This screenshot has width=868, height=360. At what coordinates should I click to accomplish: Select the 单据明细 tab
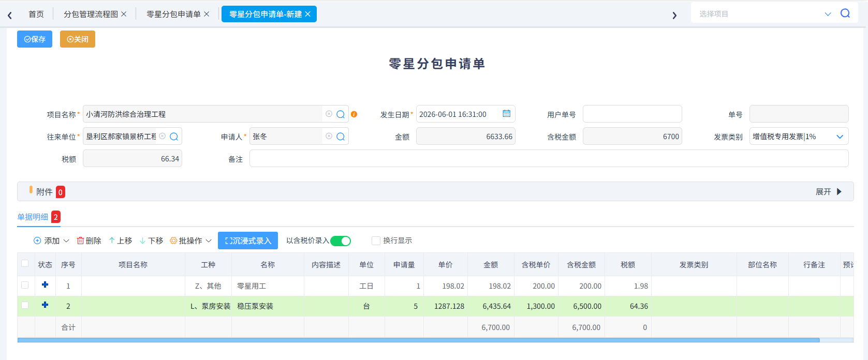33,217
